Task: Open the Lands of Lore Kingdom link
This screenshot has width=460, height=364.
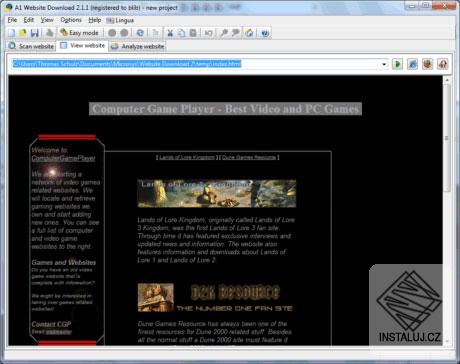Action: coord(187,157)
